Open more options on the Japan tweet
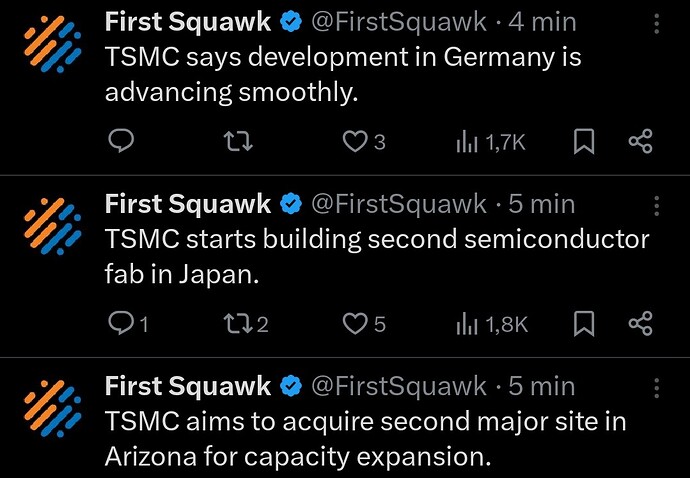690x478 pixels. click(x=656, y=206)
